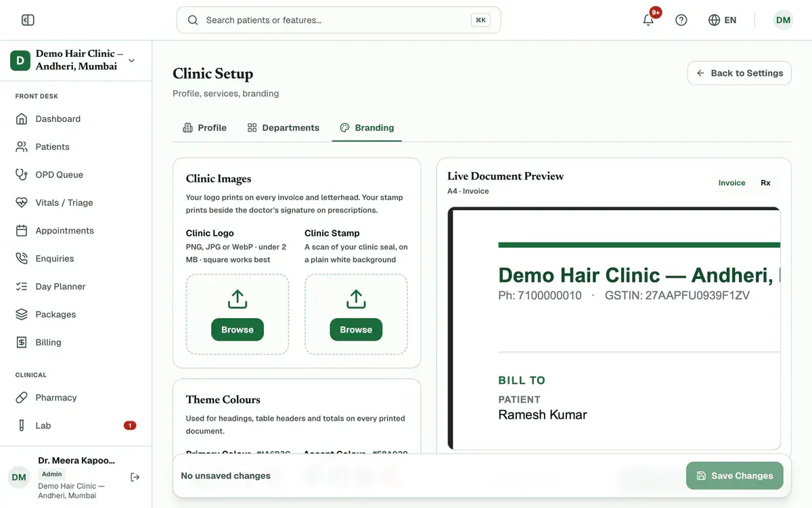Image resolution: width=812 pixels, height=508 pixels.
Task: Click the Billing receipt icon
Action: tap(22, 343)
